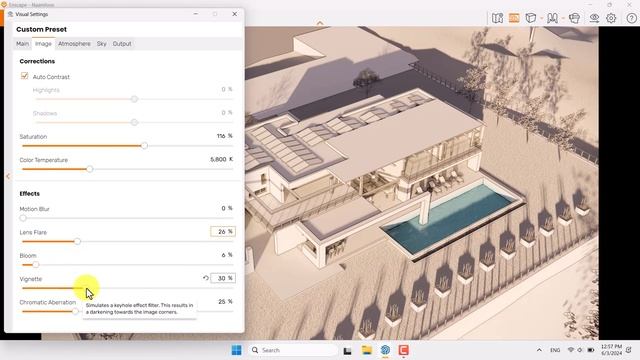The height and width of the screenshot is (360, 640).
Task: Click the Shadows slider handle
Action: [x=134, y=122]
